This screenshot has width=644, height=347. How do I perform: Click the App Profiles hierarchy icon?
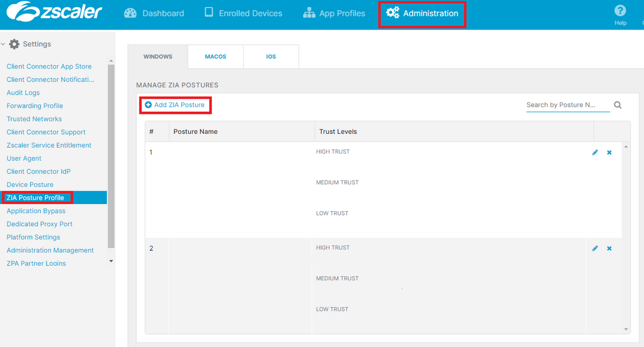point(309,13)
